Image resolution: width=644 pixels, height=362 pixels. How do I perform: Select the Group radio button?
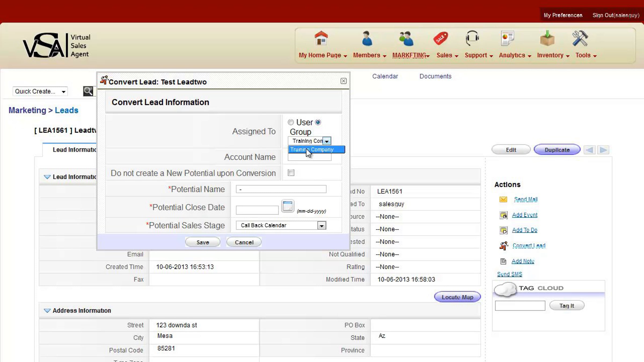click(x=318, y=122)
